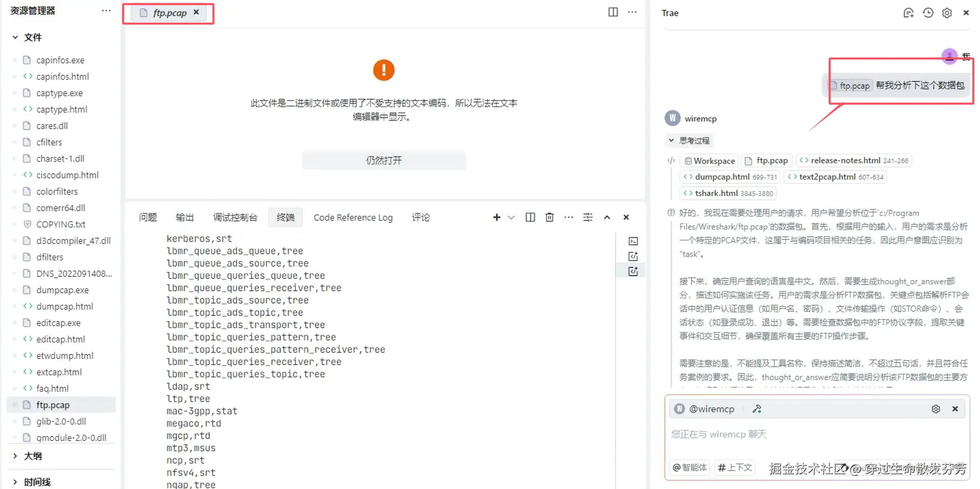Screen dimensions: 980x489
Task: Open the terminal filter settings icon
Action: click(587, 217)
